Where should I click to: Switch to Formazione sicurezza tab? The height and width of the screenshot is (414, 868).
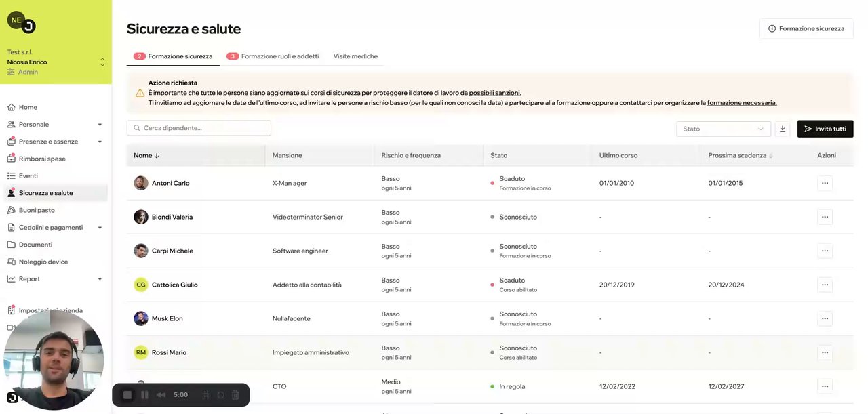[173, 56]
